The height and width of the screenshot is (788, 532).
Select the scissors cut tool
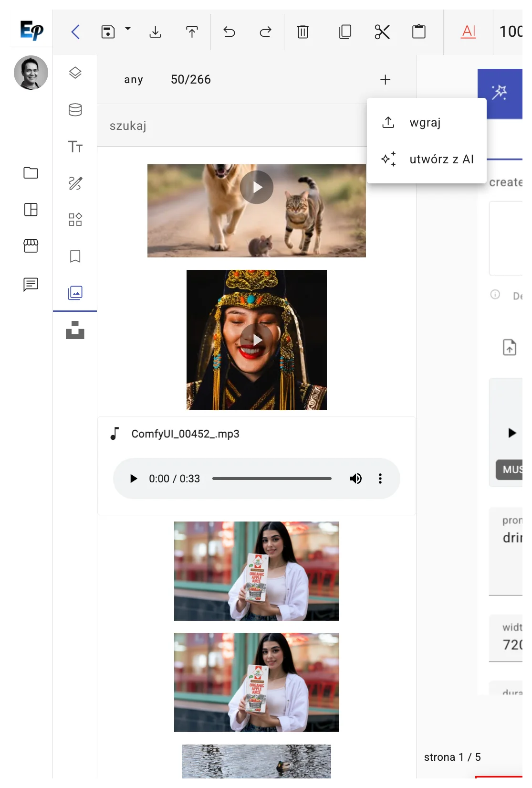[382, 32]
